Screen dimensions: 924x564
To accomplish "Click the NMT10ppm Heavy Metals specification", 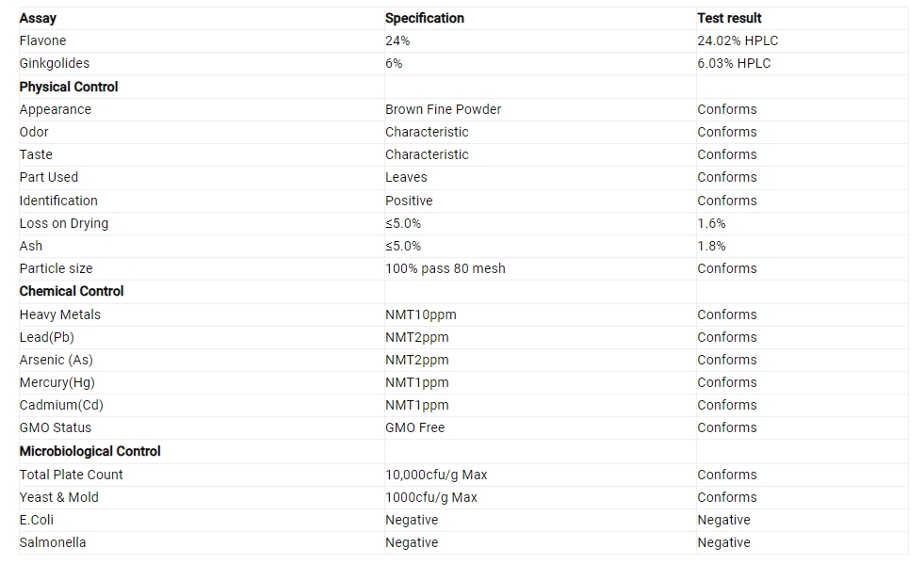I will click(421, 314).
